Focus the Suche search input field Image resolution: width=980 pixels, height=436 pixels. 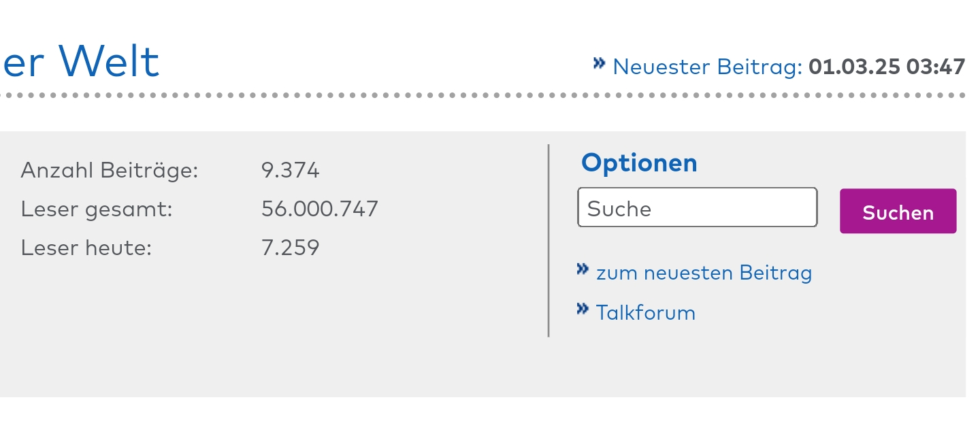click(698, 207)
